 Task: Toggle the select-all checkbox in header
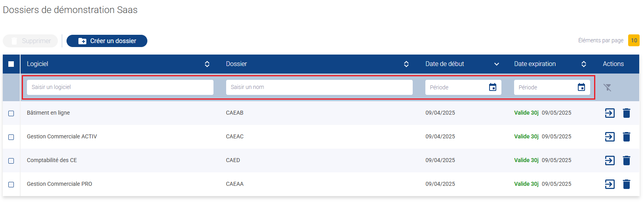tap(11, 64)
